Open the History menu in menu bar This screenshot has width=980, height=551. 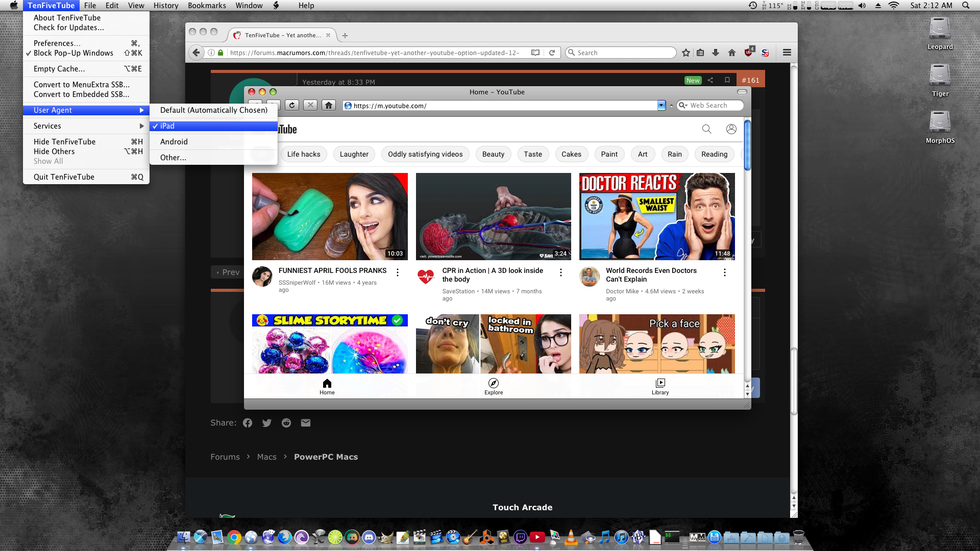tap(166, 6)
